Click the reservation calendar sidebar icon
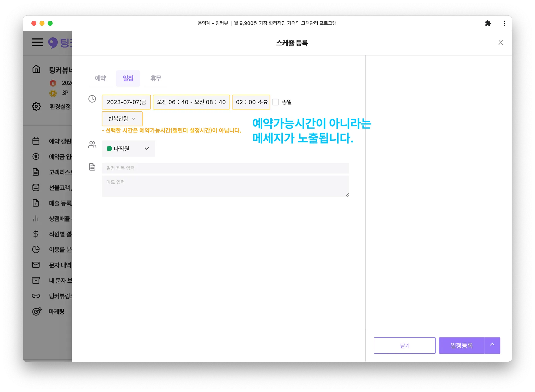This screenshot has height=392, width=535. pos(36,141)
